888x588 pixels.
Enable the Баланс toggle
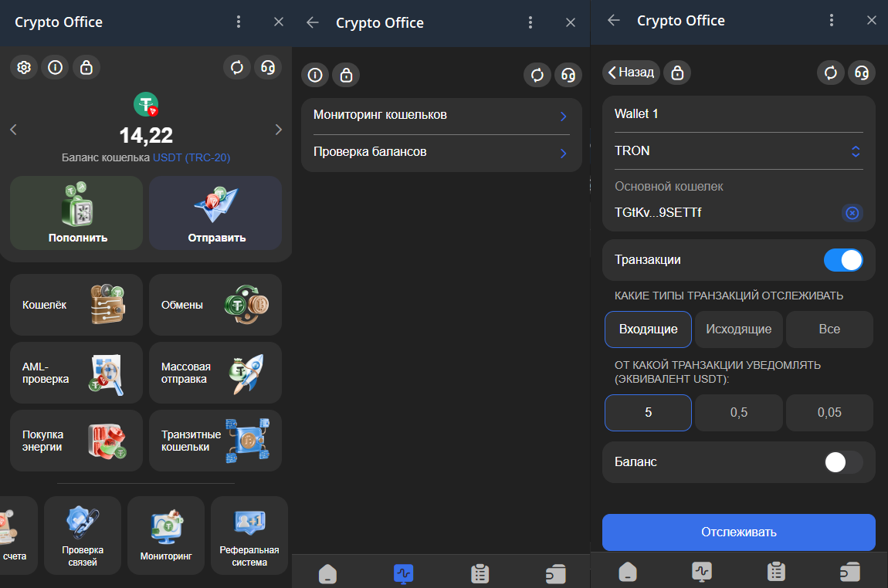click(842, 462)
